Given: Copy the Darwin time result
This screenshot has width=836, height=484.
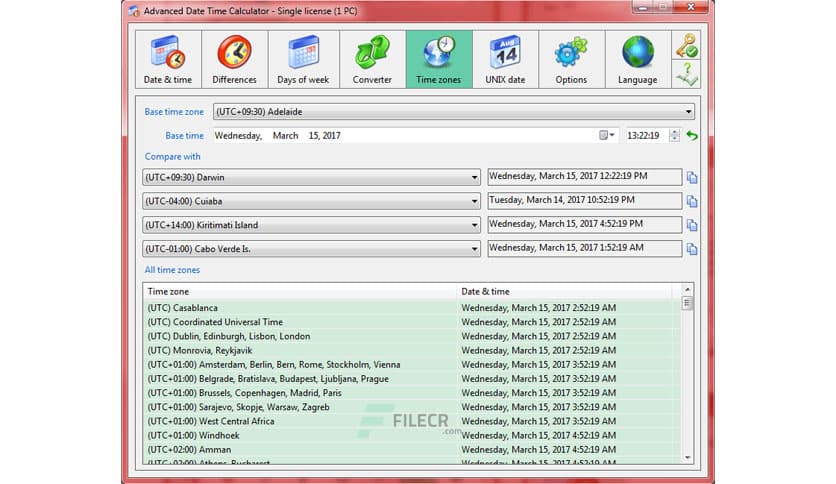Looking at the screenshot, I should (692, 178).
